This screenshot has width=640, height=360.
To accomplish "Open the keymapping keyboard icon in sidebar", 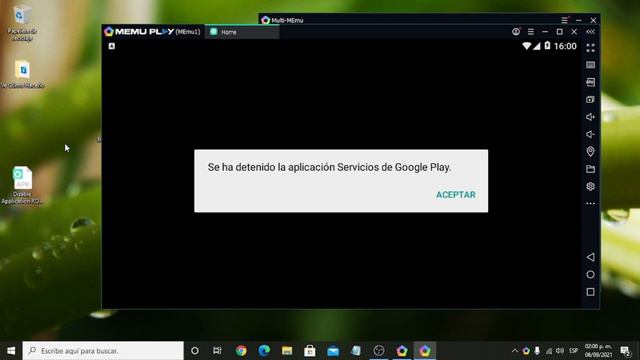I will pyautogui.click(x=590, y=65).
